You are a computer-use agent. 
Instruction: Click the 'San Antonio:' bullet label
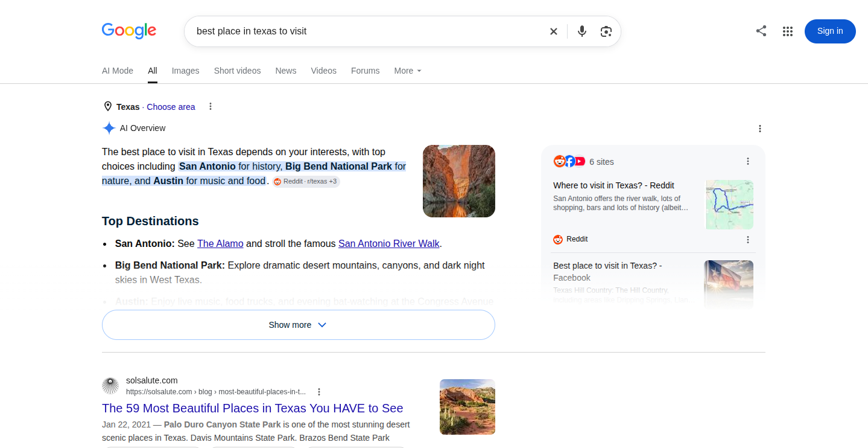[145, 244]
